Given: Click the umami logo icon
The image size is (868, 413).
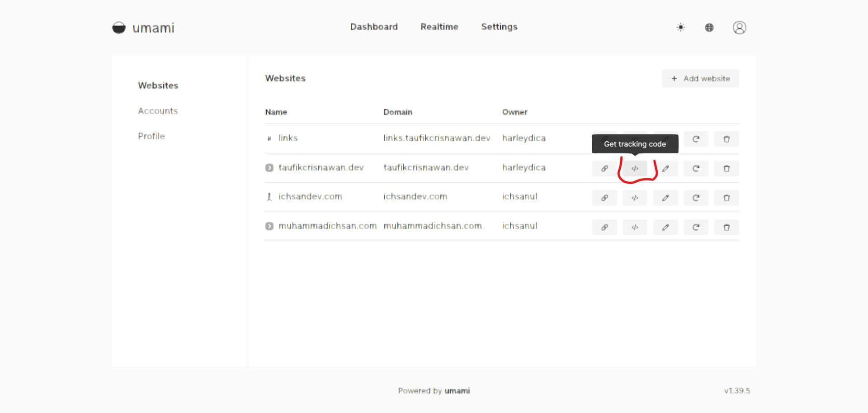Looking at the screenshot, I should coord(119,27).
